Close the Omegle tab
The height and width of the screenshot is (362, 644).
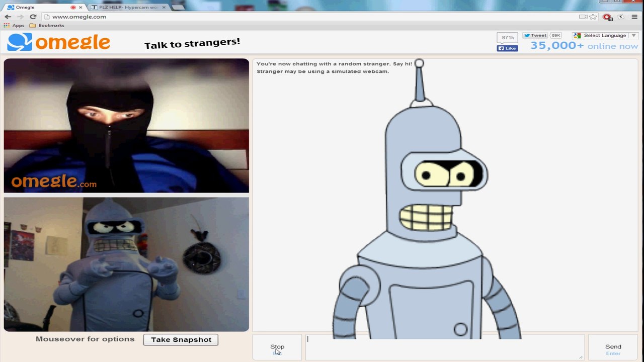[80, 8]
